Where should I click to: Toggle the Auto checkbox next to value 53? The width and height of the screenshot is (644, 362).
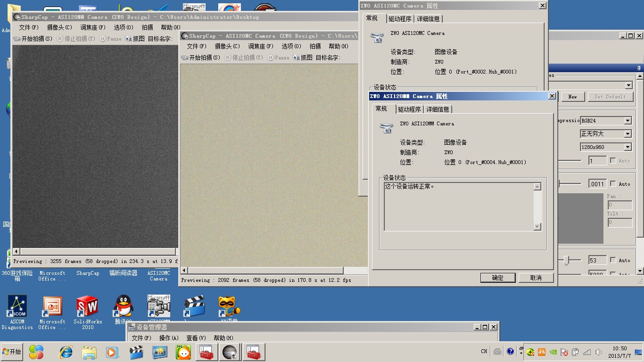click(x=613, y=260)
